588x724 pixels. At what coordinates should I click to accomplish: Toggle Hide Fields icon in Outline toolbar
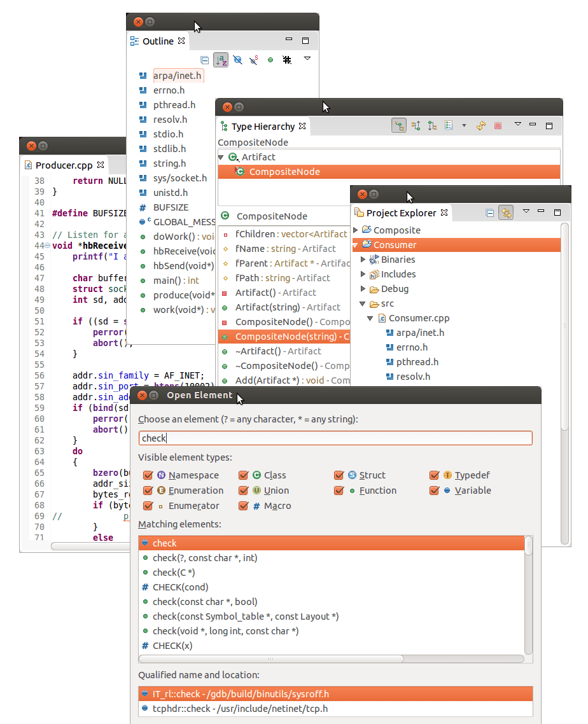(x=237, y=60)
